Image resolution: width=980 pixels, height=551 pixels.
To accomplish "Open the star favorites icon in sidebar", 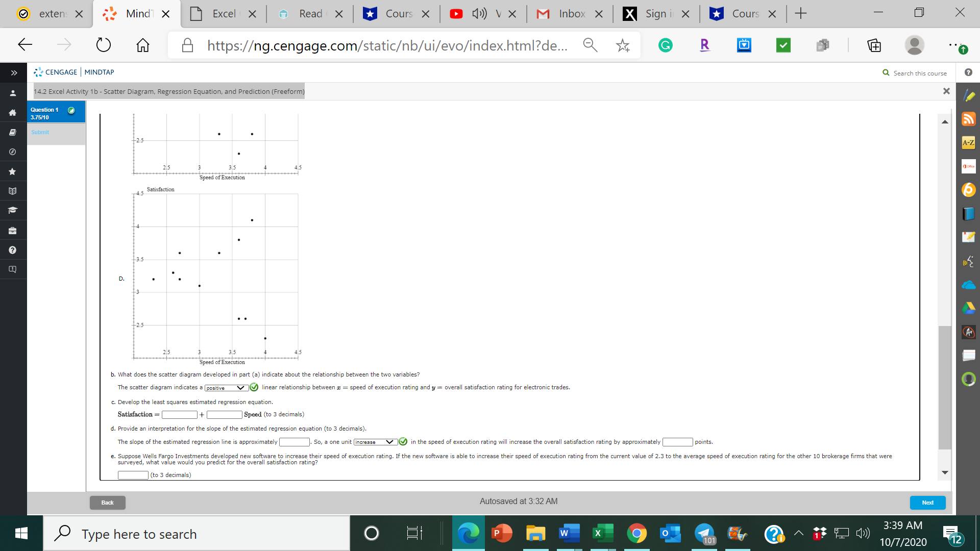I will [x=13, y=171].
